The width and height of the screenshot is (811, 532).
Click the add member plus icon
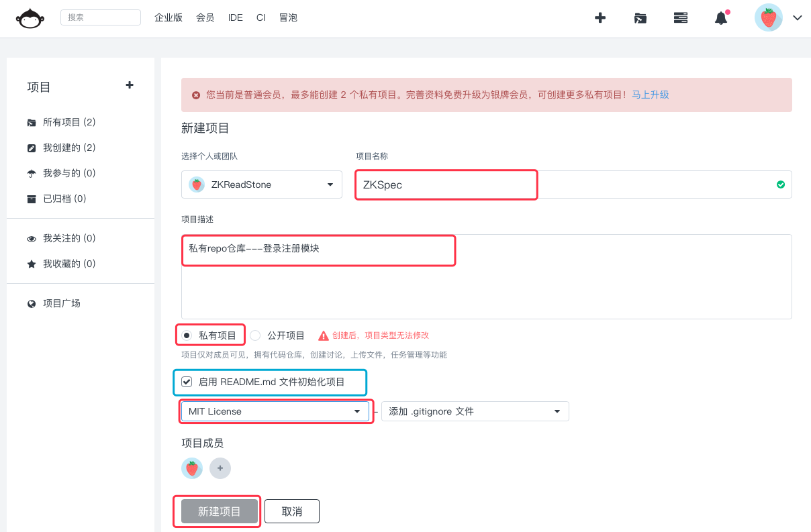click(x=220, y=468)
